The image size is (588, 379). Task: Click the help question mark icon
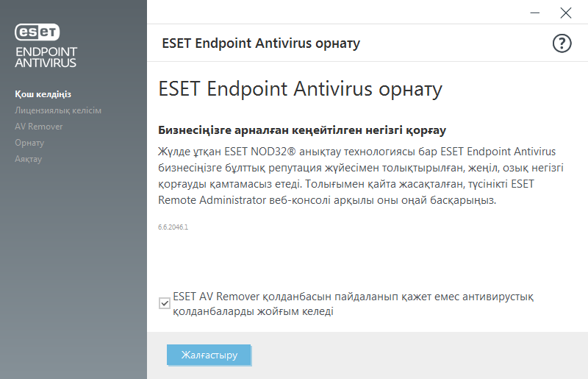click(562, 43)
